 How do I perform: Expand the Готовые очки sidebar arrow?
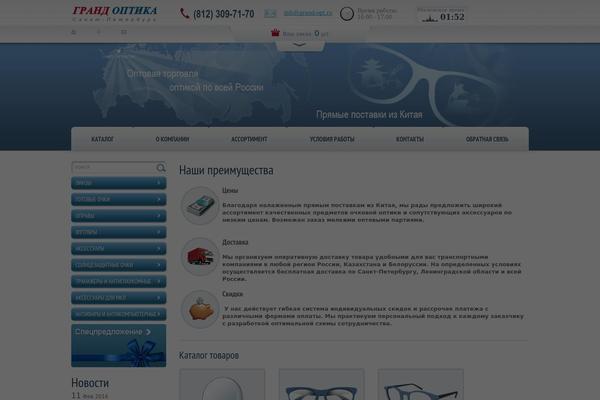(158, 199)
